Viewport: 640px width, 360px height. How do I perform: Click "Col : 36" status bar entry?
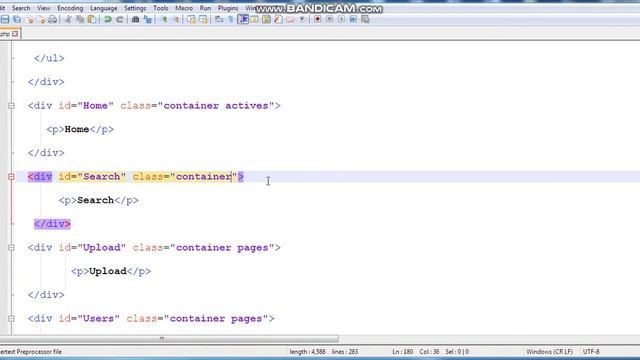429,351
